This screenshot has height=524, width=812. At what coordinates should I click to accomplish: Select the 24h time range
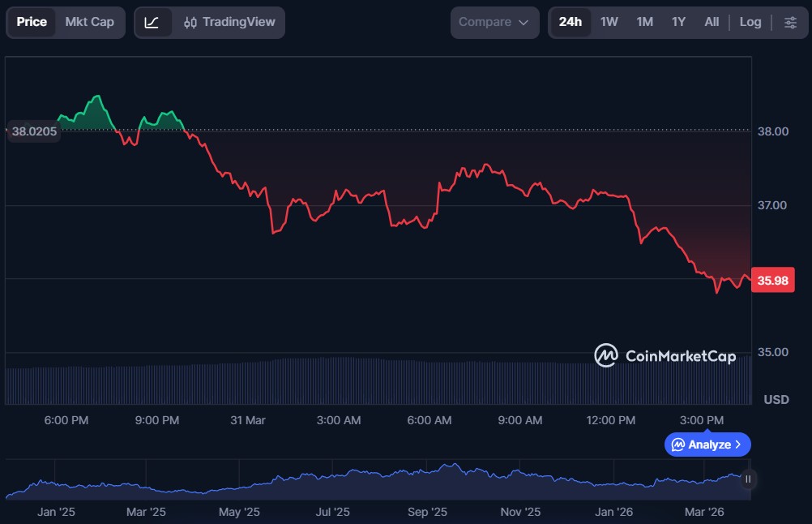[x=570, y=22]
